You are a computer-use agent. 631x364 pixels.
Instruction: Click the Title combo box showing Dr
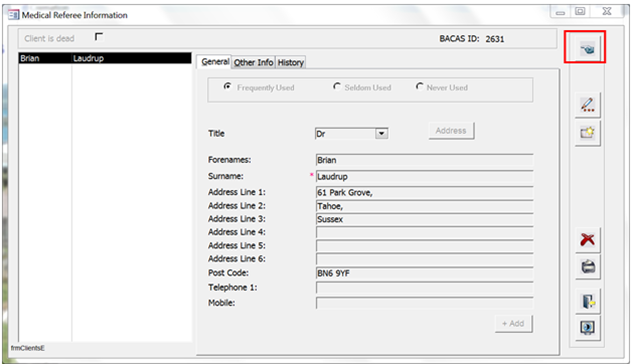pyautogui.click(x=351, y=134)
